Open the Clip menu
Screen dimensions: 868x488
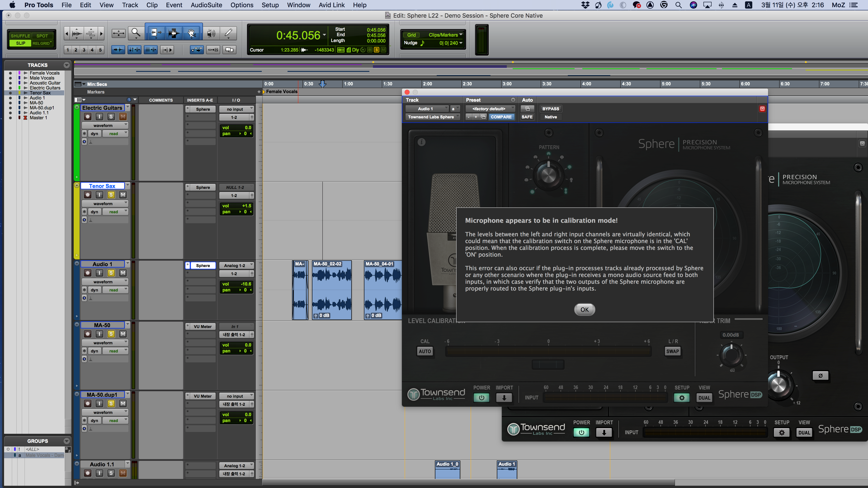coord(152,5)
